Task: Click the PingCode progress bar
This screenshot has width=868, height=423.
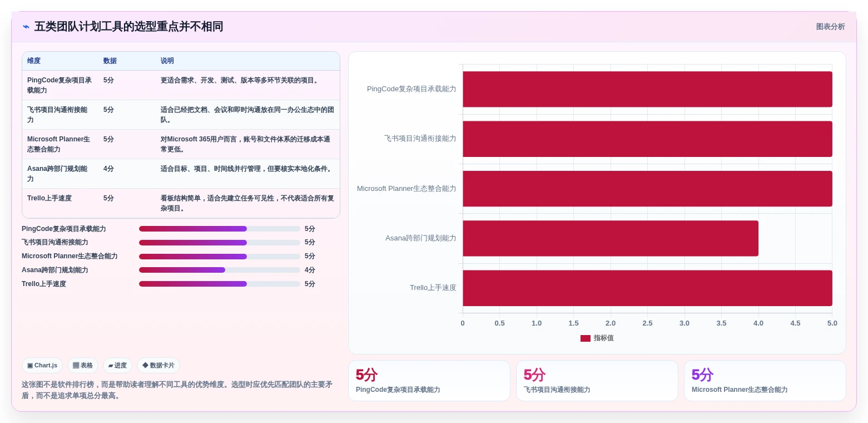Action: point(220,229)
